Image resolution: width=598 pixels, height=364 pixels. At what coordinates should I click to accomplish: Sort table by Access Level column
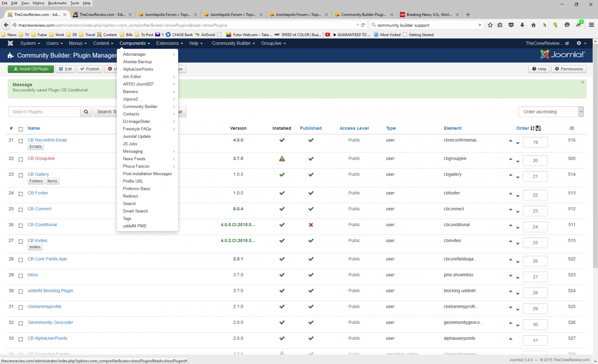354,128
